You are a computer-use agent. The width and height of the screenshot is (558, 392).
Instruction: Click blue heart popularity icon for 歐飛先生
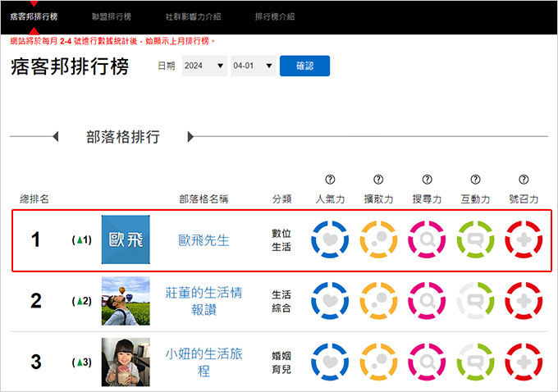click(330, 239)
